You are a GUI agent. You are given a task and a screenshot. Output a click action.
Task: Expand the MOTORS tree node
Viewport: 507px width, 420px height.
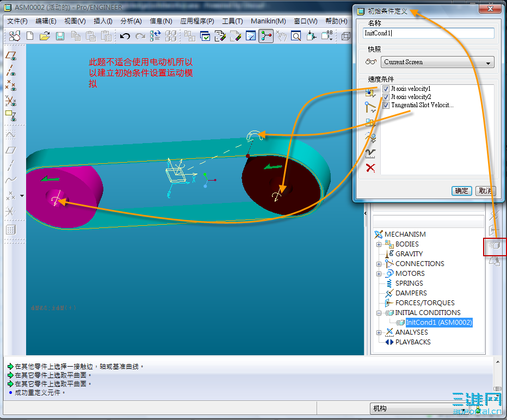click(x=379, y=274)
